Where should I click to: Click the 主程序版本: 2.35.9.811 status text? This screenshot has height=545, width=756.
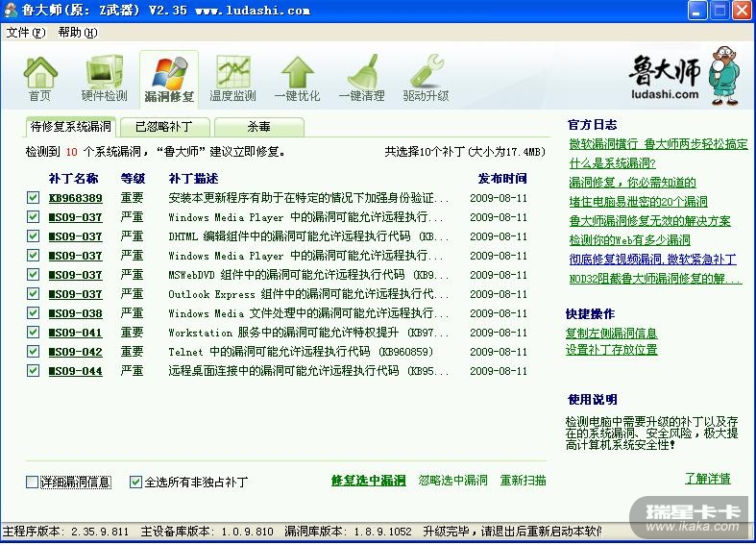[66, 532]
